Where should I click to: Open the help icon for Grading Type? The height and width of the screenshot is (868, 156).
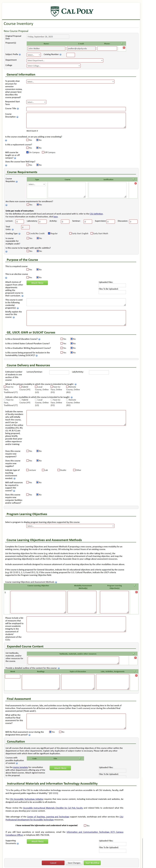pyautogui.click(x=19, y=234)
